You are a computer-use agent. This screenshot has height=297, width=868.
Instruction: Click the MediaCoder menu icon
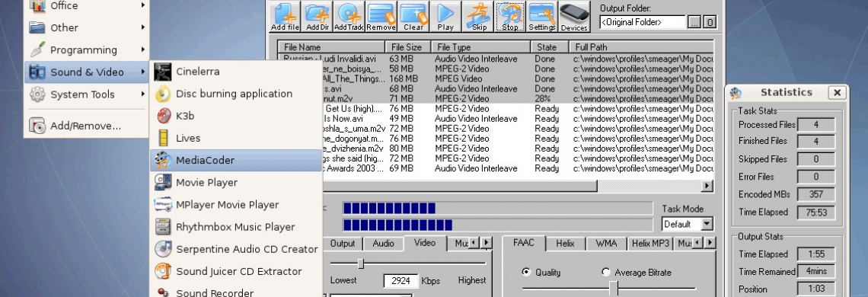(163, 160)
